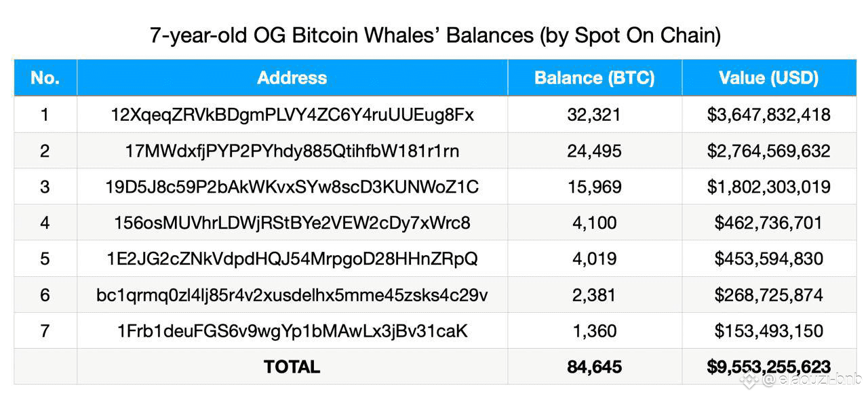
Task: Click the $9,553,255,623 total value
Action: [769, 367]
